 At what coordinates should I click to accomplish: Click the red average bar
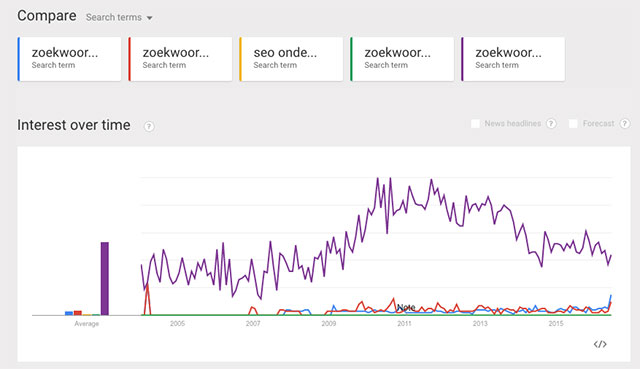[78, 313]
